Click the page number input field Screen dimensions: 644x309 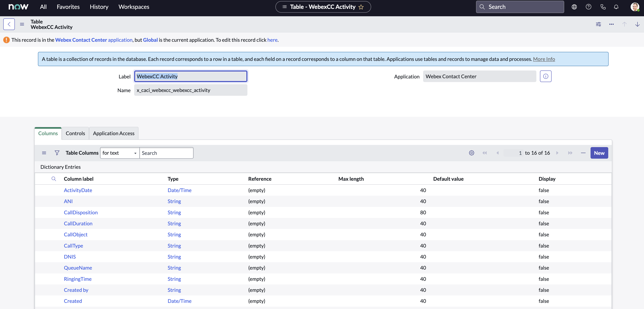513,153
